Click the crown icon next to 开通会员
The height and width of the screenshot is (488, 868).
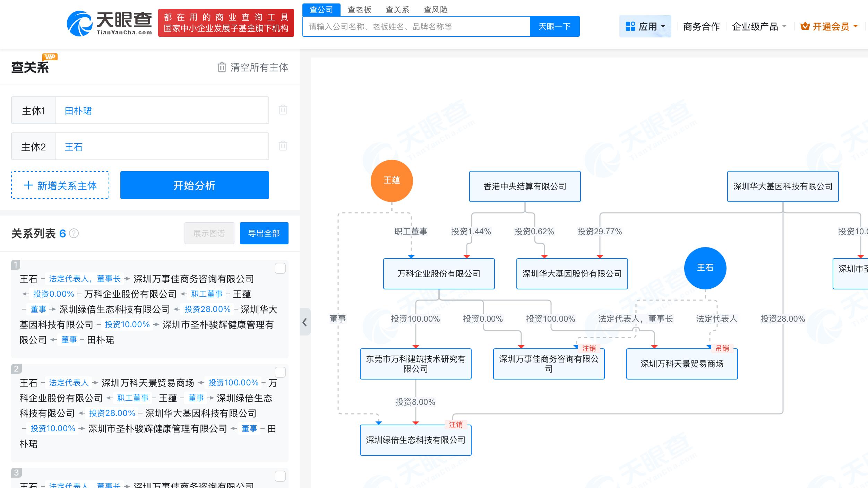click(x=805, y=26)
